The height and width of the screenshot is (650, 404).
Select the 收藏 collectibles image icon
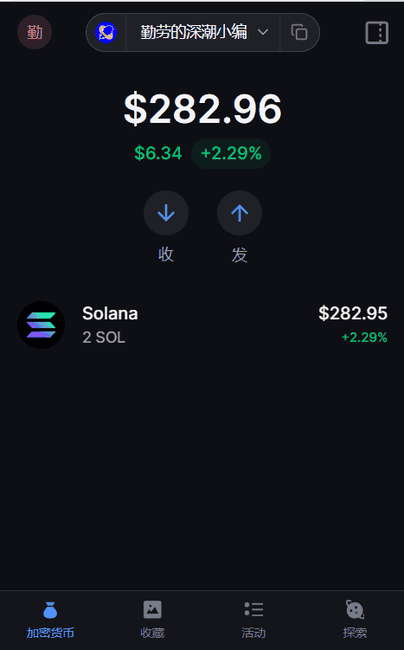click(152, 609)
